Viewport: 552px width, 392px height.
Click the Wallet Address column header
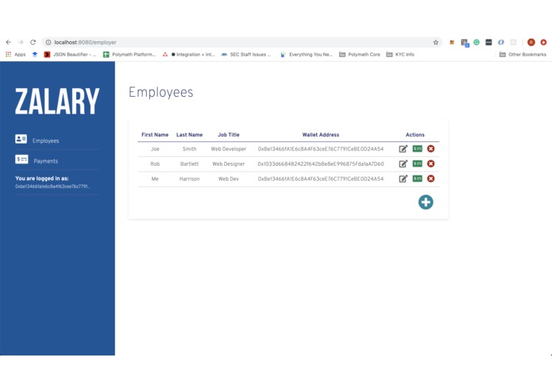point(321,135)
